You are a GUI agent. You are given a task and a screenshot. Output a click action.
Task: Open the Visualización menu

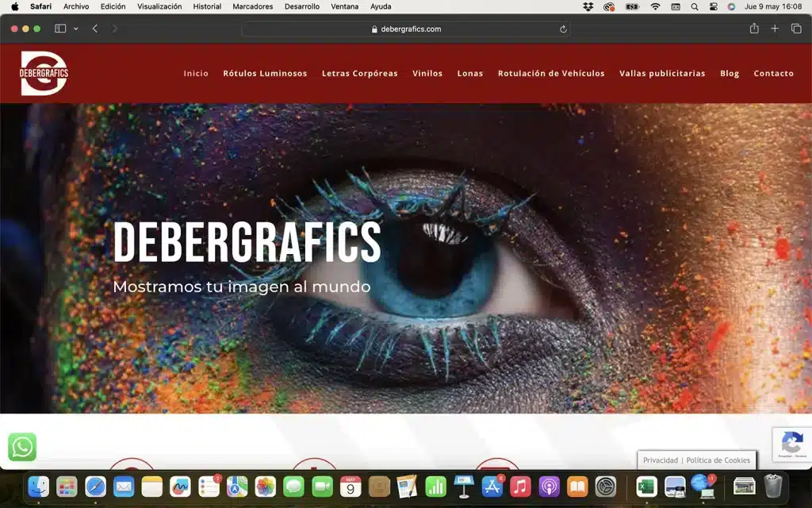point(159,6)
